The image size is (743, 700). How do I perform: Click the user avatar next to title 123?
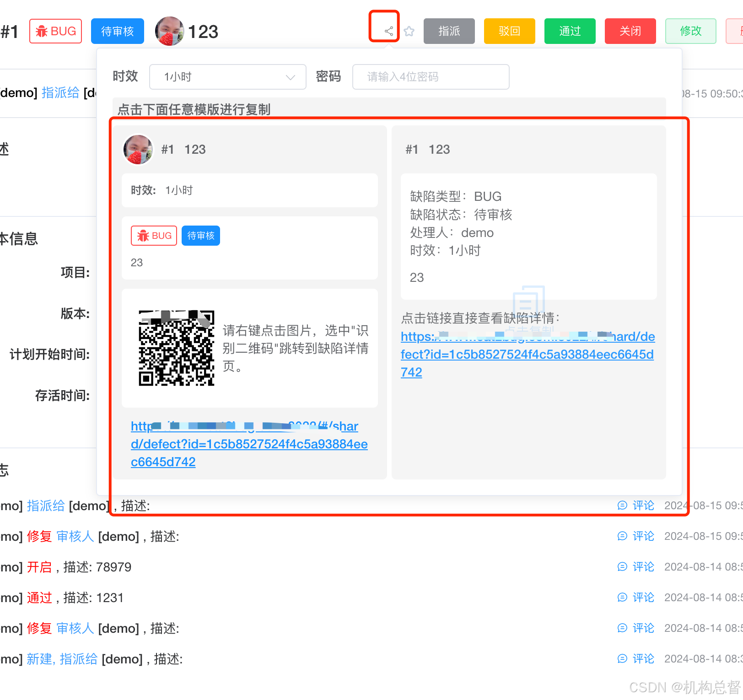pyautogui.click(x=170, y=31)
